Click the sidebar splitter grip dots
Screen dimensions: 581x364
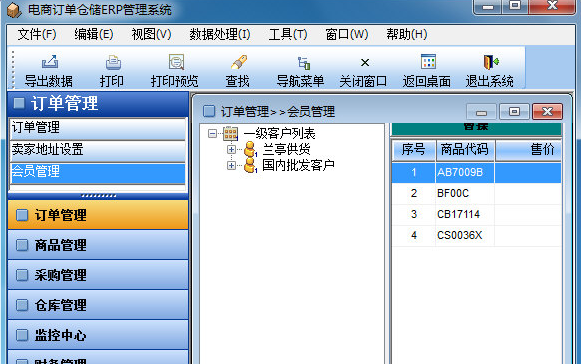[98, 196]
